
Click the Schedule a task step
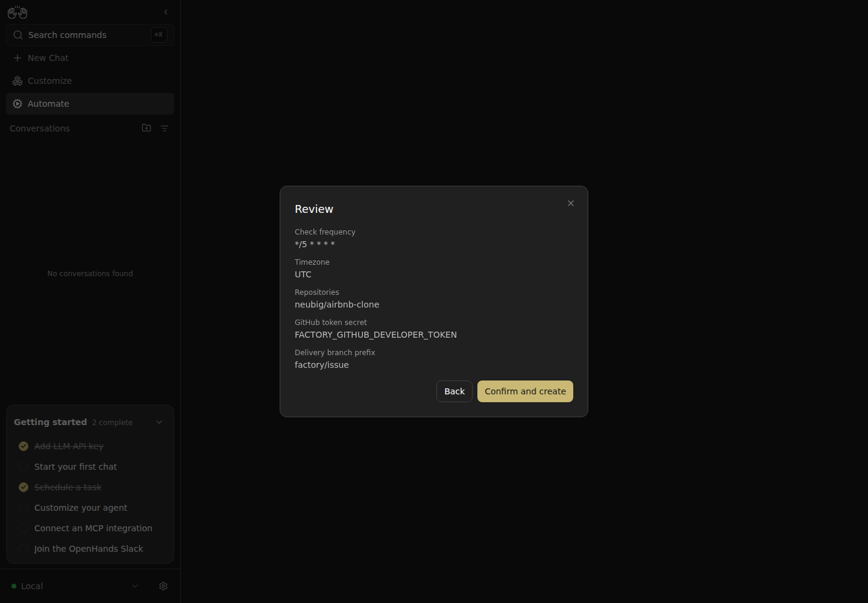coord(68,487)
